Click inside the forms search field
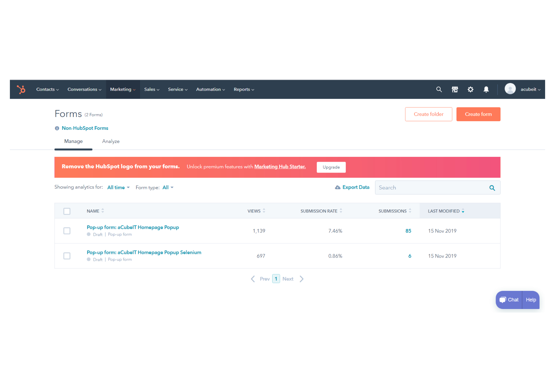The height and width of the screenshot is (392, 555). tap(428, 187)
